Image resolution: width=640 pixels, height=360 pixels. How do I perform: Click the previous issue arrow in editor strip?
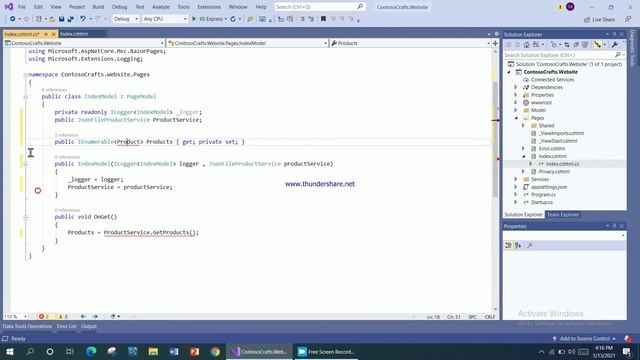click(83, 316)
